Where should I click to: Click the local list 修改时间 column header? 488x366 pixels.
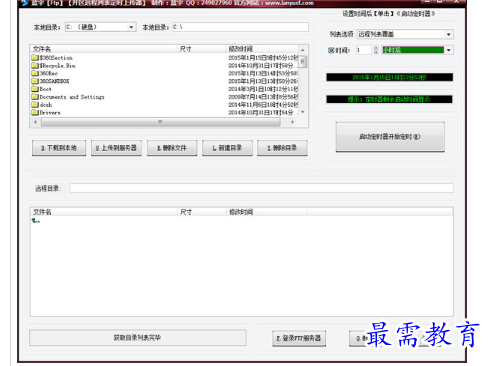(263, 49)
